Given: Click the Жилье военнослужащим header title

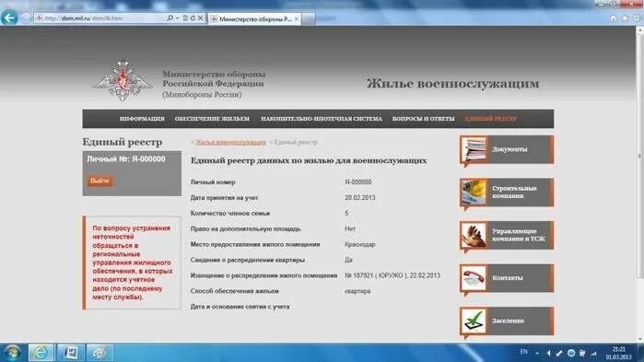Looking at the screenshot, I should [452, 84].
